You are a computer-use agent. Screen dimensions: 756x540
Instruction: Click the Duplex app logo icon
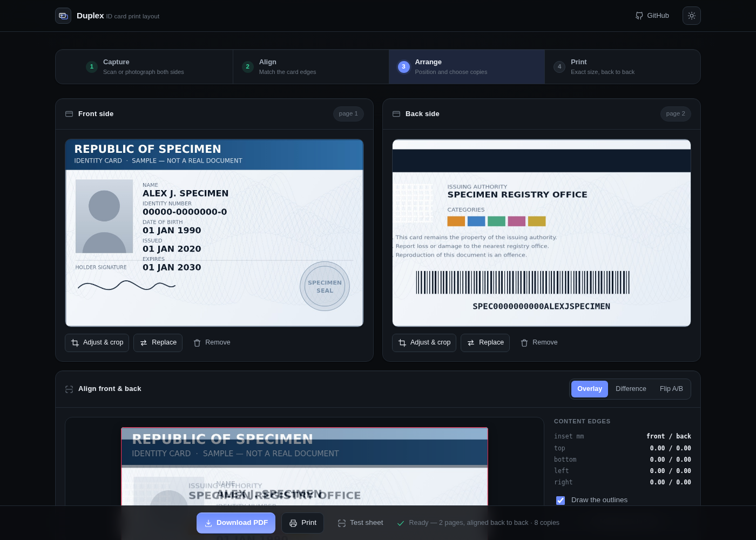[63, 16]
